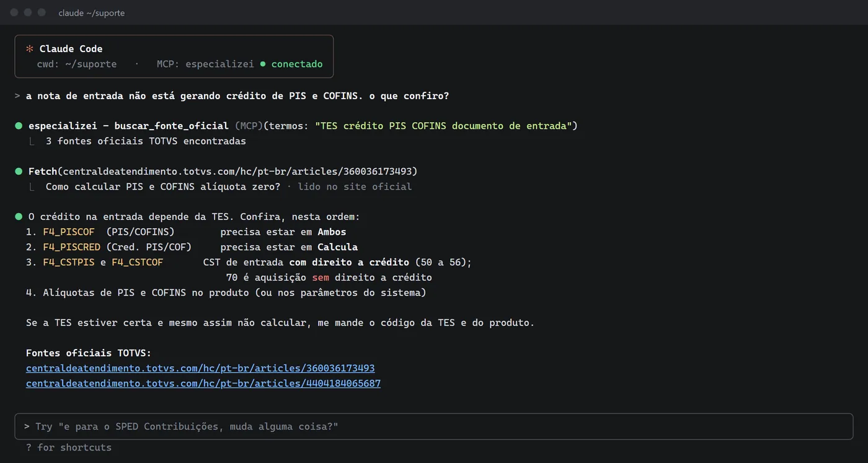The height and width of the screenshot is (463, 868).
Task: Maximize window using the third title-bar dot
Action: click(x=42, y=12)
